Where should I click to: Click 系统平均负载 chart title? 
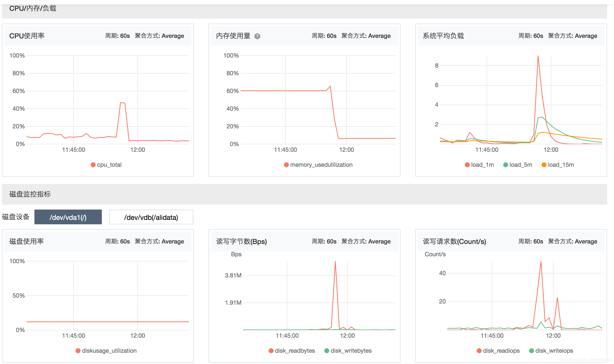tap(443, 36)
